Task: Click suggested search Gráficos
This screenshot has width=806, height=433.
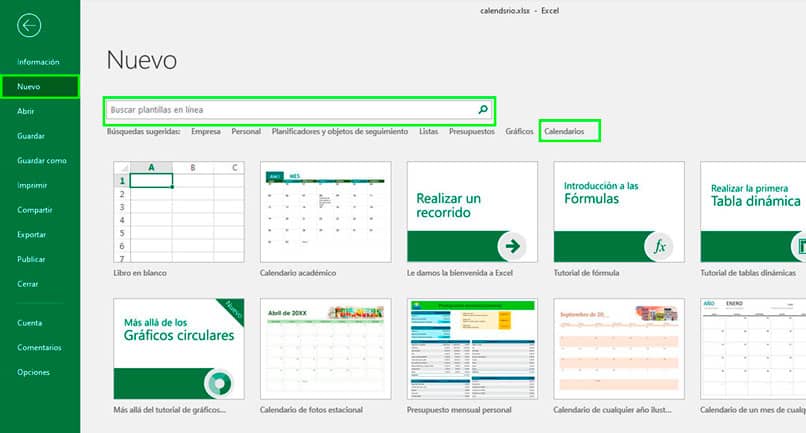Action: (x=519, y=132)
